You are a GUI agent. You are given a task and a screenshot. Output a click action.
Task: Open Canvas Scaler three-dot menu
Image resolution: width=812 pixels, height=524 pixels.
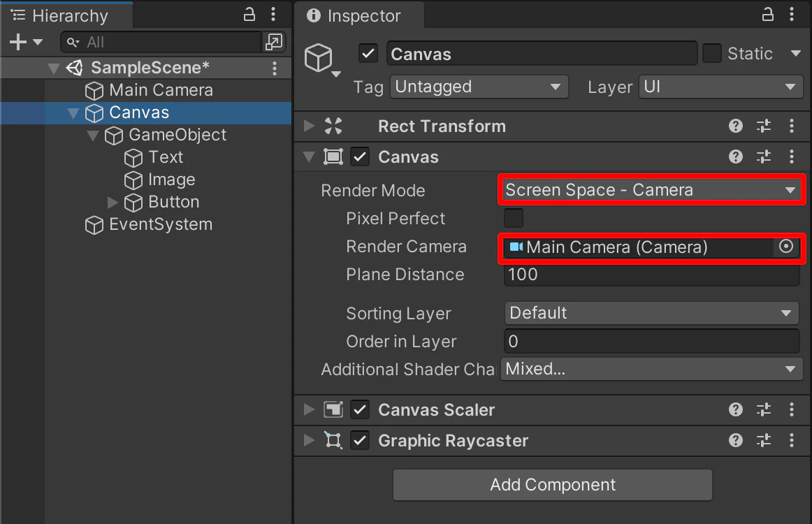pos(792,409)
